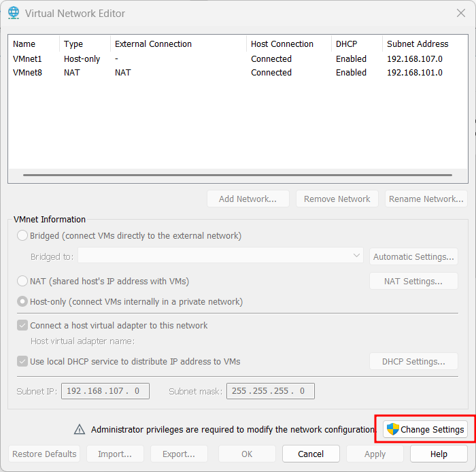Click the Export button
476x472 pixels.
(x=179, y=454)
